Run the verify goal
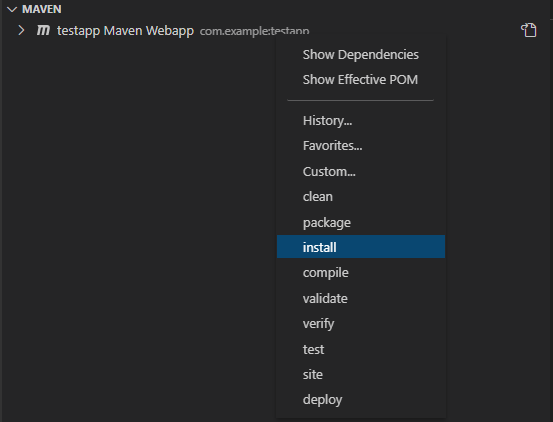Viewport: 553px width, 422px height. (361, 323)
